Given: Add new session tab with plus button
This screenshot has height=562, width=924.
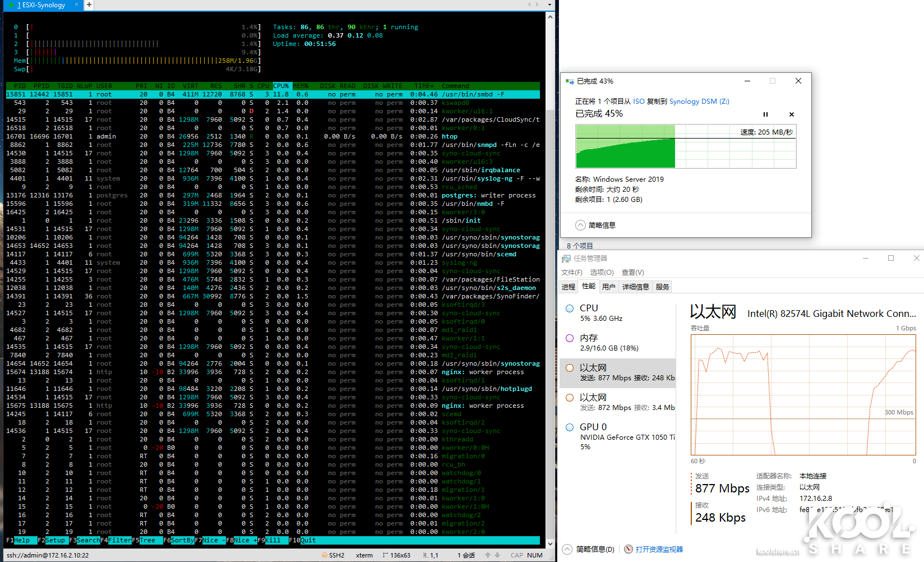Looking at the screenshot, I should [x=89, y=4].
